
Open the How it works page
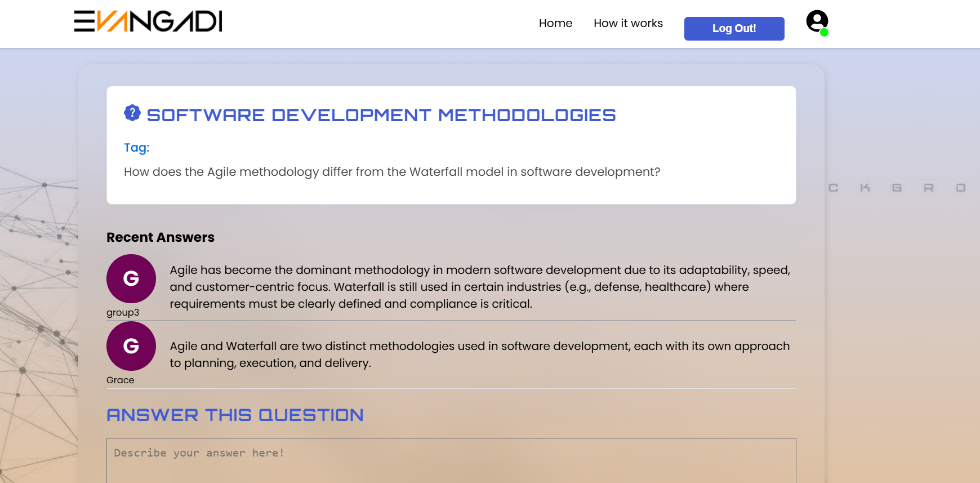click(627, 23)
